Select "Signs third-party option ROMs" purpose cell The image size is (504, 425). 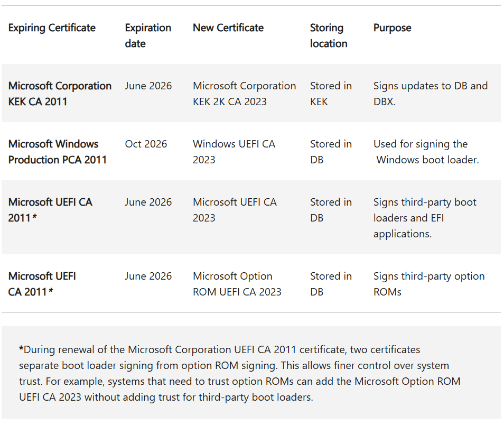click(428, 284)
